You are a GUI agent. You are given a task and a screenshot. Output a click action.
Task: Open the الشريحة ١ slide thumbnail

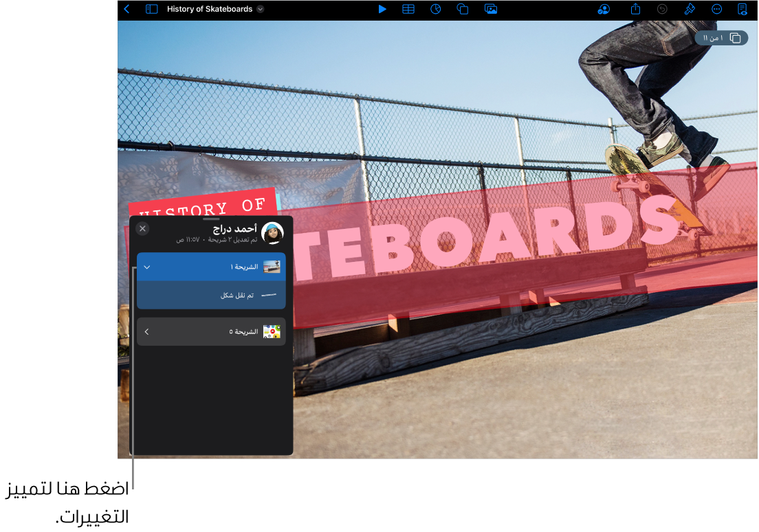[x=272, y=267]
